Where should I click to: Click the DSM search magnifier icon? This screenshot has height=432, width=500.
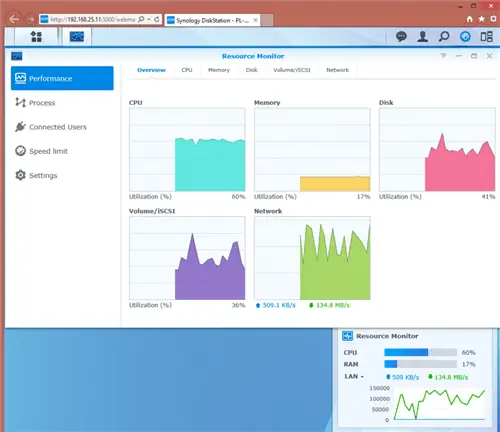coord(444,36)
